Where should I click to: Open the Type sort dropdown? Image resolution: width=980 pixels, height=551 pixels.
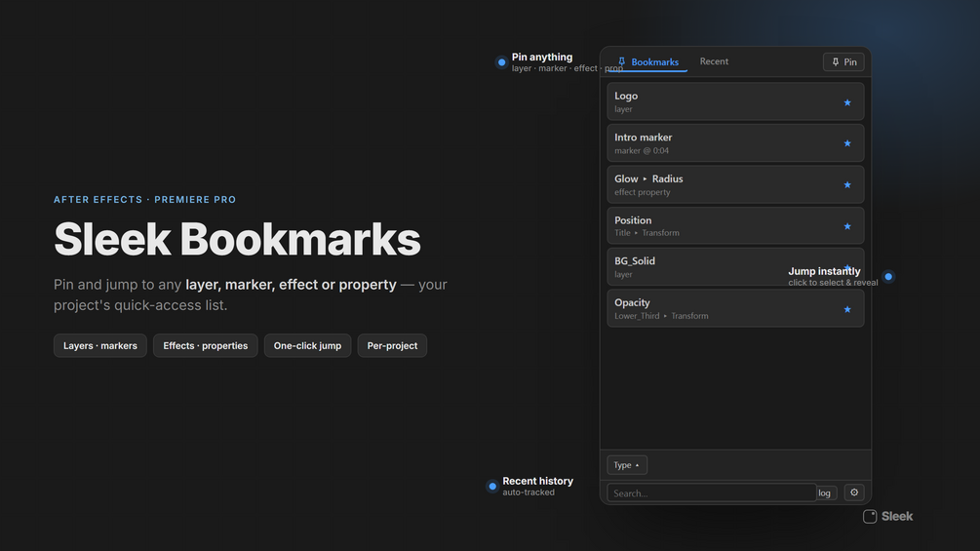pos(626,465)
